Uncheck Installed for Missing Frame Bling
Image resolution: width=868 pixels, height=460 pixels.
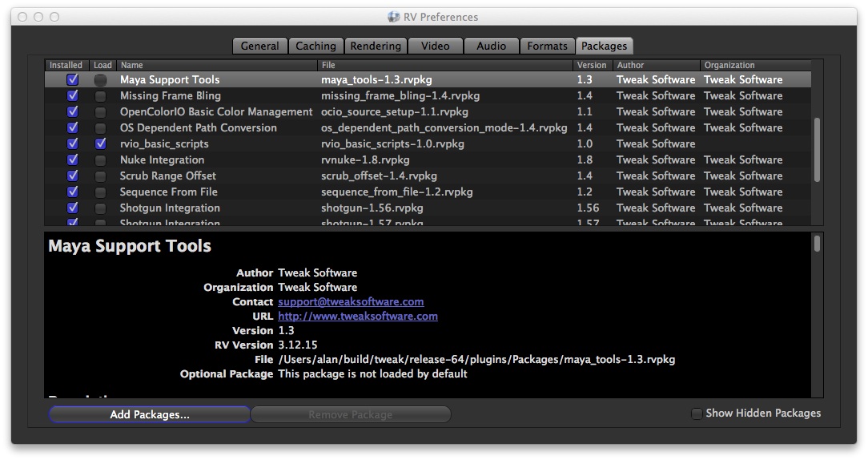pos(73,96)
